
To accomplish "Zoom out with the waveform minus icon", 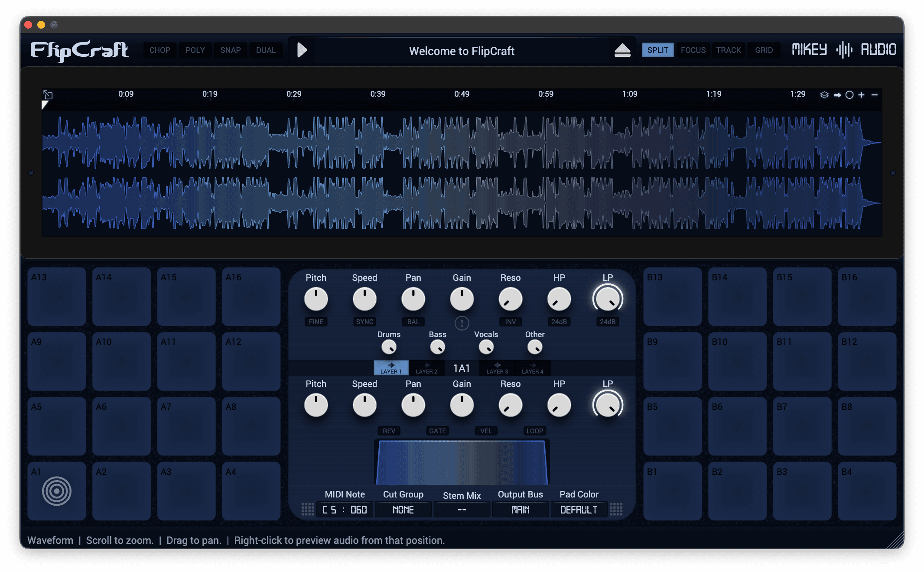I will (x=875, y=95).
